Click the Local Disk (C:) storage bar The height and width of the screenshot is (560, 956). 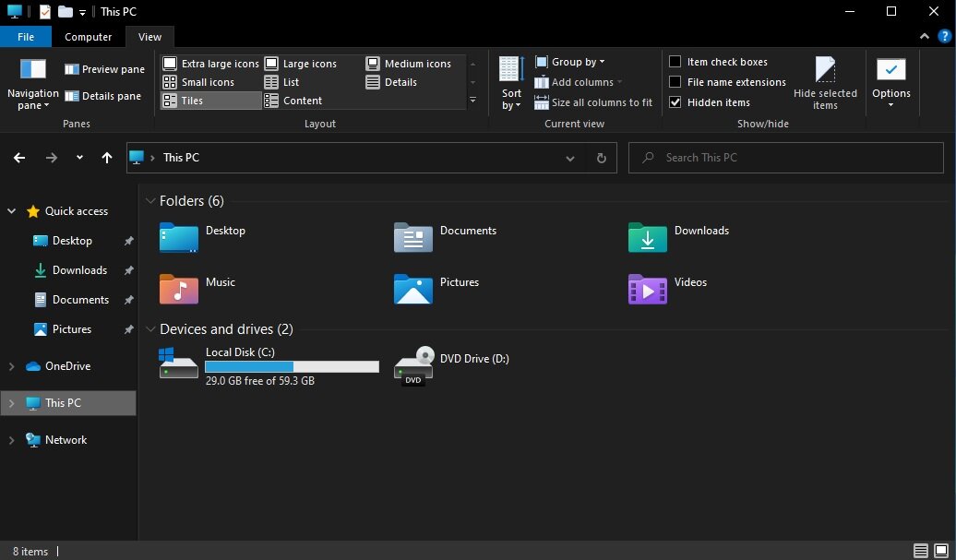pos(292,366)
